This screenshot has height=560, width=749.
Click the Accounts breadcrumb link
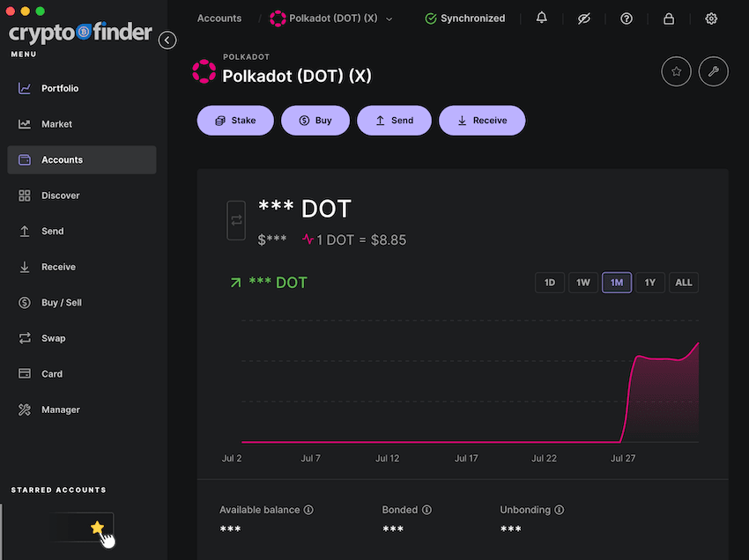(219, 18)
